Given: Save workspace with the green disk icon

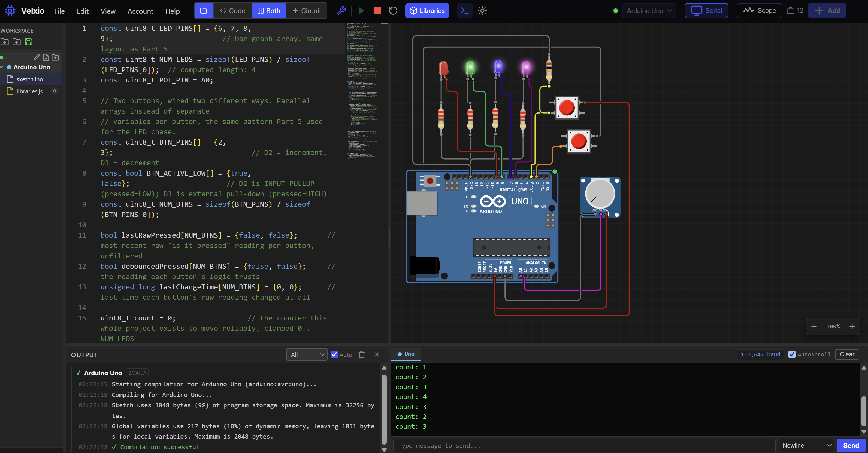Looking at the screenshot, I should click(x=29, y=42).
